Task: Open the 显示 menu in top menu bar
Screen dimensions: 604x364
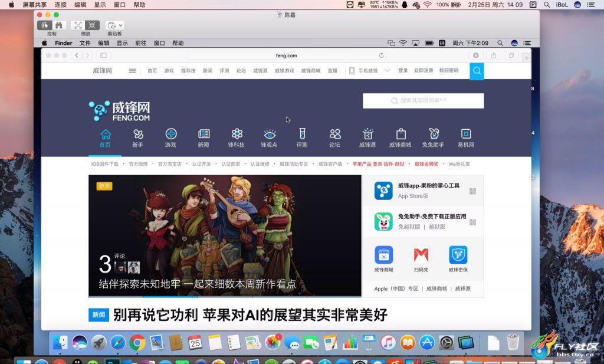Action: click(100, 5)
